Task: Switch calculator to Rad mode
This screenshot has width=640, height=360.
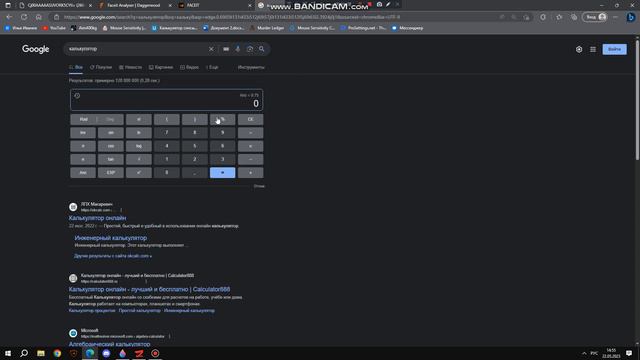Action: [x=84, y=119]
